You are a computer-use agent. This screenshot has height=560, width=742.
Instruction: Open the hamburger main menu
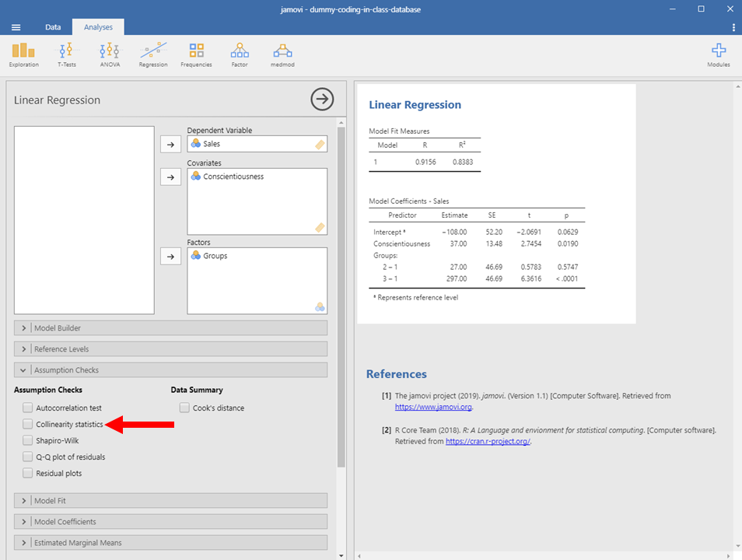[16, 27]
